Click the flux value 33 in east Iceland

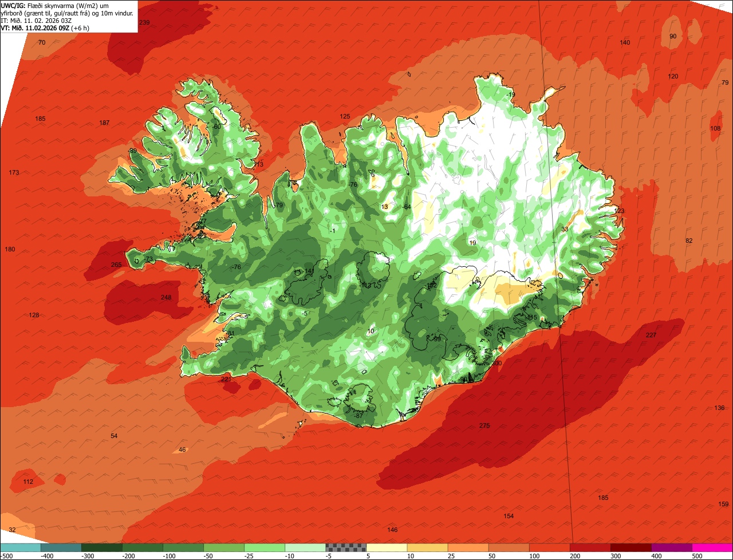(x=565, y=229)
